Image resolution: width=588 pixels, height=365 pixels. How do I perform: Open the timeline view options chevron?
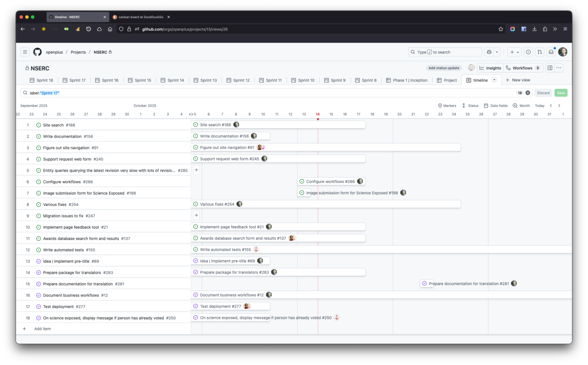click(x=494, y=80)
